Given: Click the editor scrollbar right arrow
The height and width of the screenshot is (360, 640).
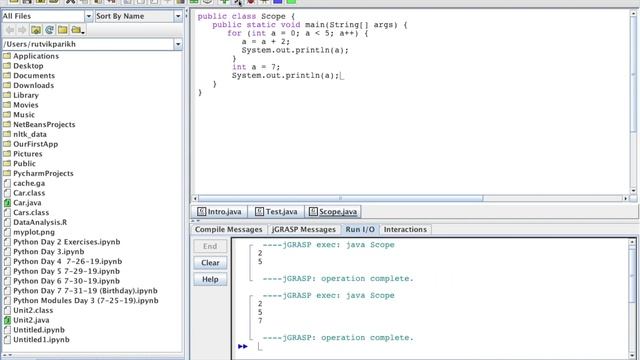Looking at the screenshot, I should (625, 198).
